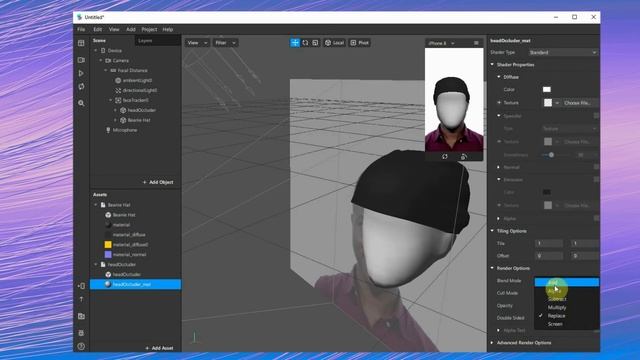Open the Shader Type Standard dropdown
Image resolution: width=640 pixels, height=360 pixels.
(562, 53)
